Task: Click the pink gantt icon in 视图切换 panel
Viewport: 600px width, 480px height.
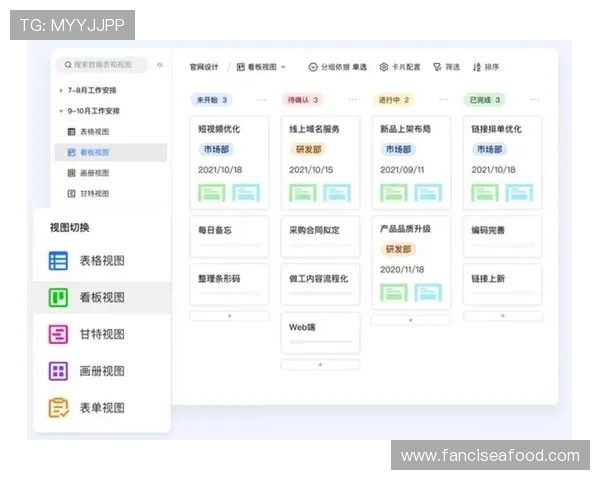Action: (58, 334)
